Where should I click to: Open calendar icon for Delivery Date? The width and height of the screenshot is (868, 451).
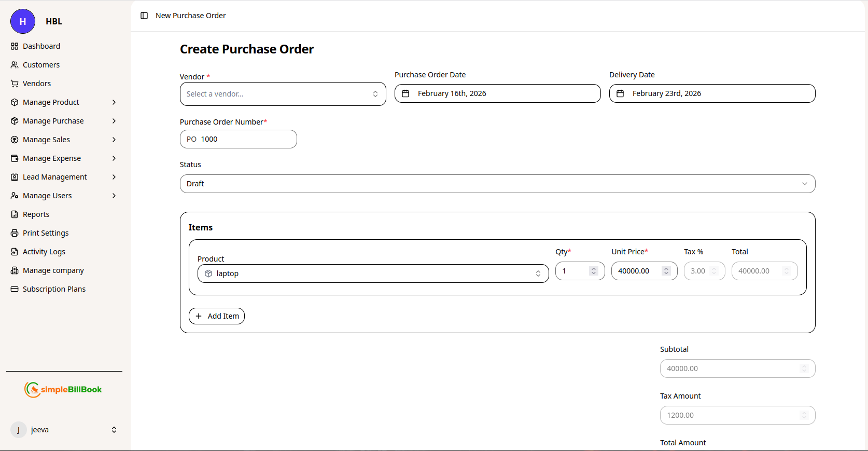[x=620, y=93]
